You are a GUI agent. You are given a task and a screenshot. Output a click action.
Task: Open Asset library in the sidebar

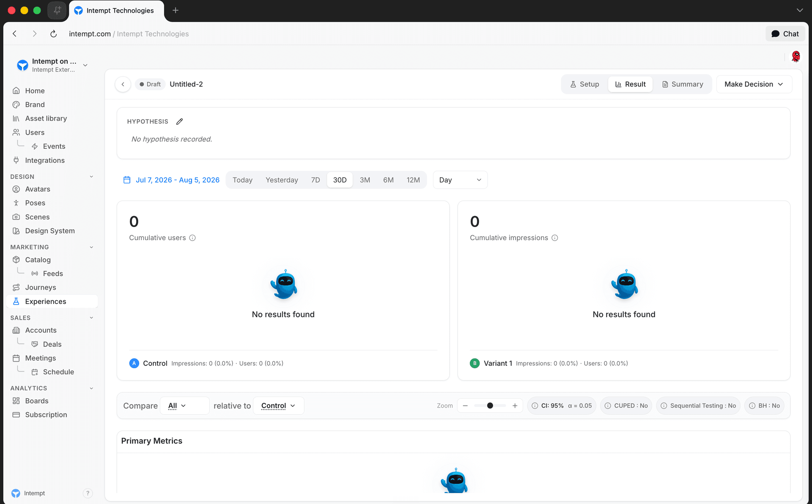tap(52, 118)
